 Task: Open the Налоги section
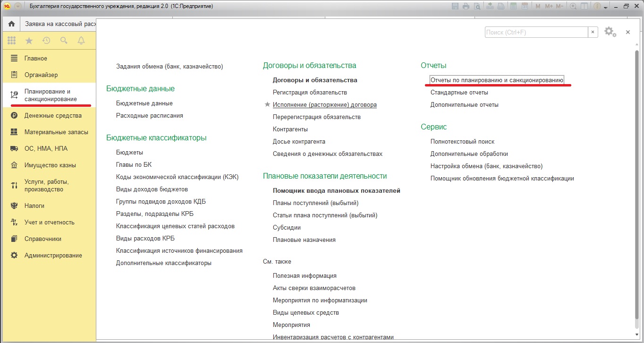tap(48, 206)
